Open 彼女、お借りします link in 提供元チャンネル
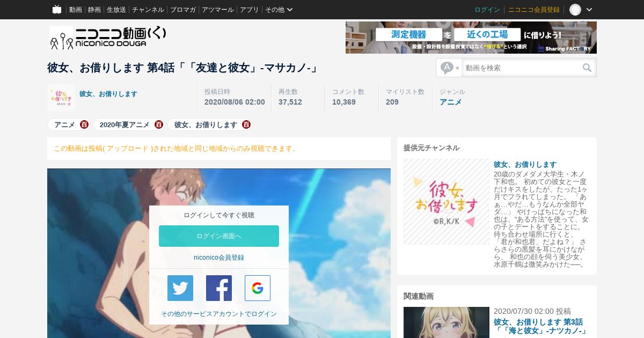Image resolution: width=644 pixels, height=338 pixels. click(x=525, y=164)
